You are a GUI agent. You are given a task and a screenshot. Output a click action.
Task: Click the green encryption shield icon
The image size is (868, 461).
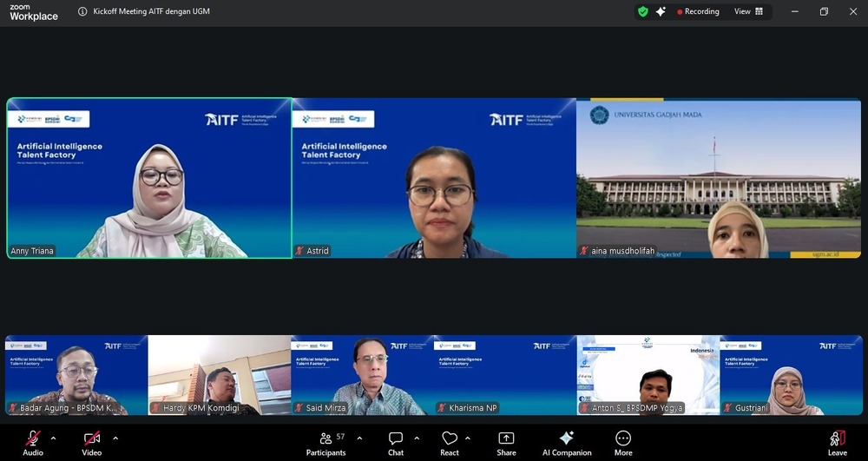[x=643, y=11]
